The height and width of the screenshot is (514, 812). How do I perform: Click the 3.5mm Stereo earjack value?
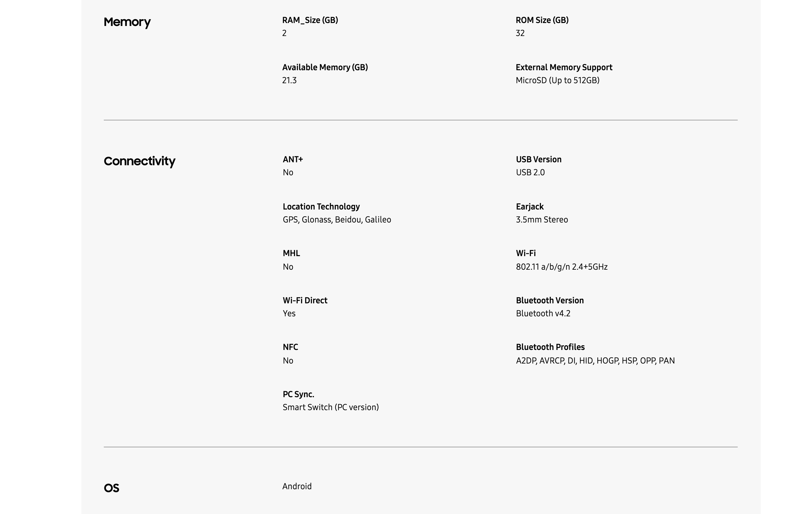[542, 220]
